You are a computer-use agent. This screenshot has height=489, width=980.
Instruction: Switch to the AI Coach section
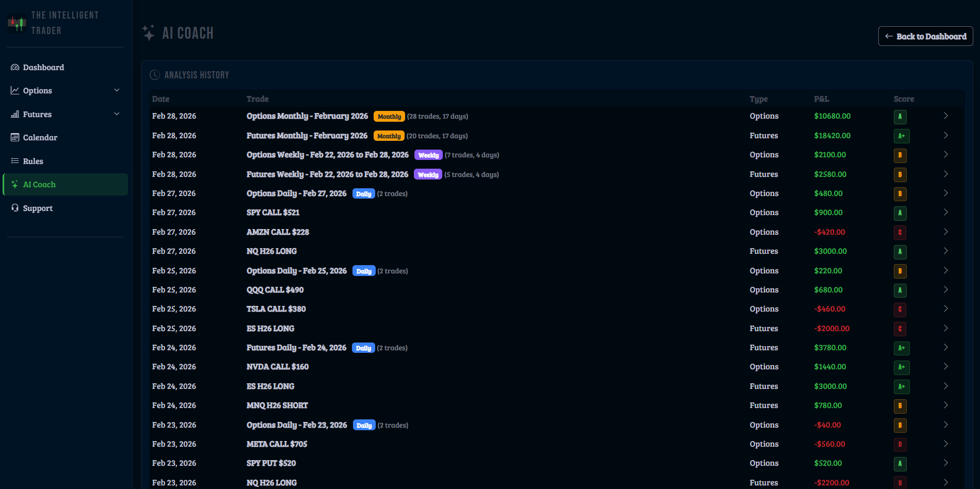pos(39,184)
